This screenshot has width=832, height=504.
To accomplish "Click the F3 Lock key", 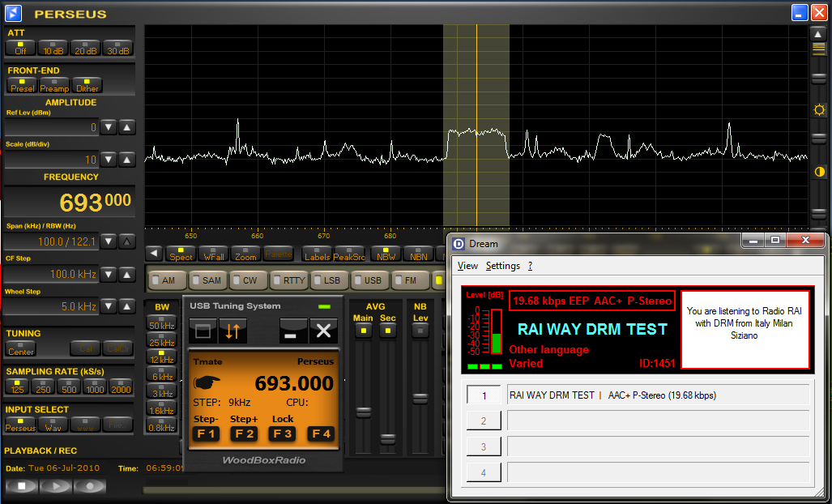I will (282, 434).
